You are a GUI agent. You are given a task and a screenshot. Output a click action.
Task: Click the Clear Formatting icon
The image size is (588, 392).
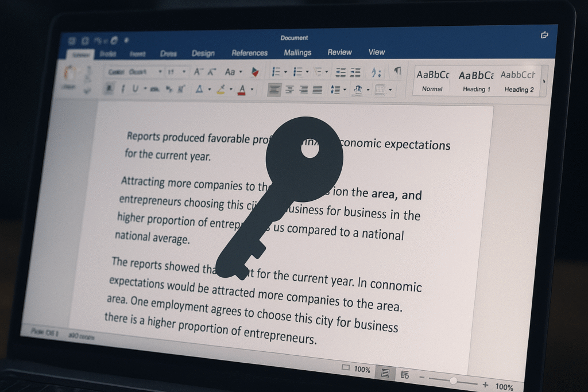(x=255, y=71)
